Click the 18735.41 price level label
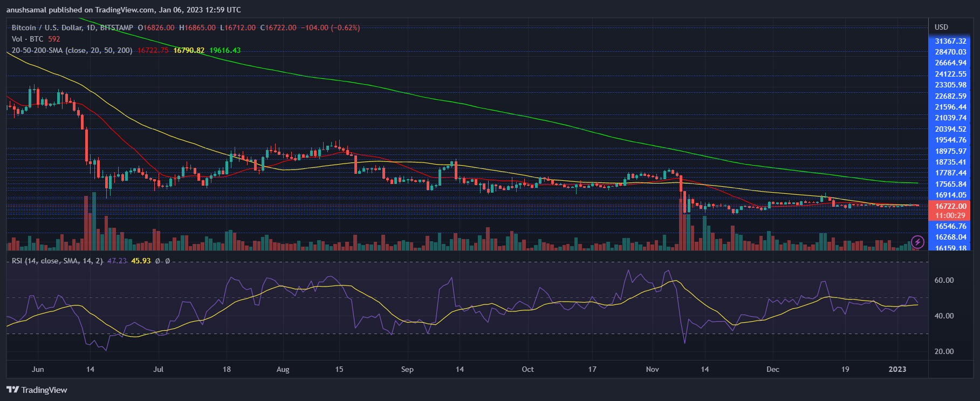 click(950, 162)
